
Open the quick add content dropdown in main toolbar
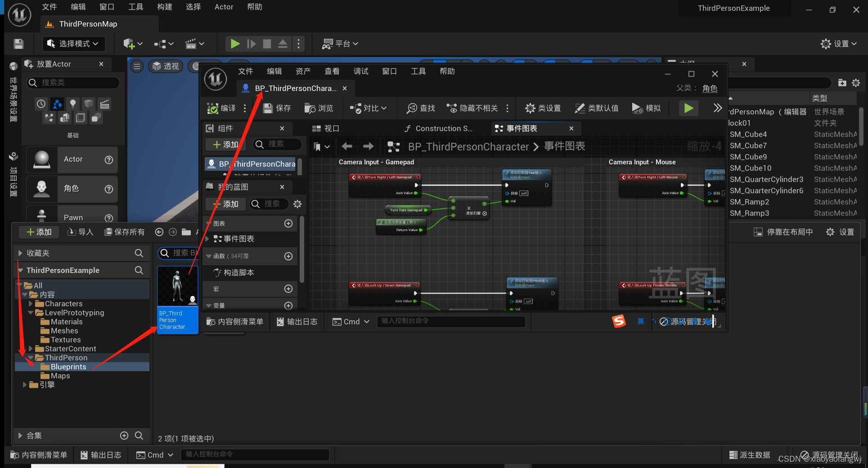tap(133, 44)
